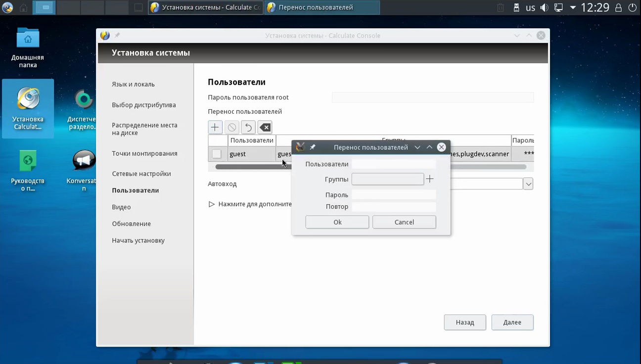Viewport: 641px width, 364px height.
Task: Open the KDE application launcher menu
Action: click(7, 7)
